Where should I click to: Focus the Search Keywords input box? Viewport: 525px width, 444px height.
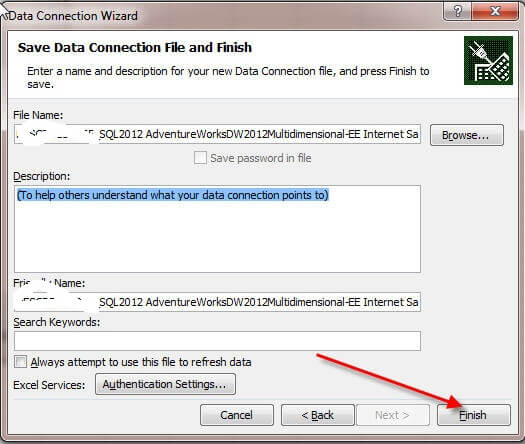pyautogui.click(x=217, y=341)
